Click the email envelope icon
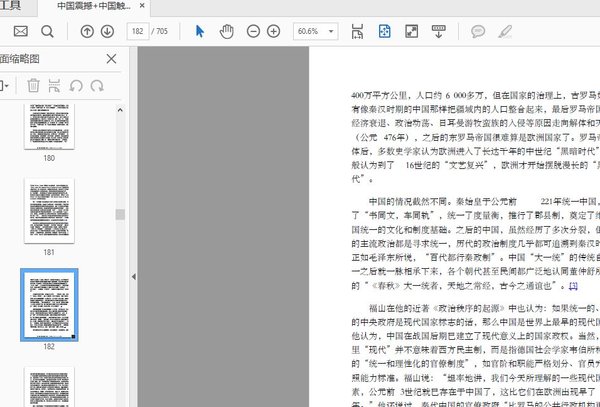The image size is (600, 407). (x=20, y=31)
